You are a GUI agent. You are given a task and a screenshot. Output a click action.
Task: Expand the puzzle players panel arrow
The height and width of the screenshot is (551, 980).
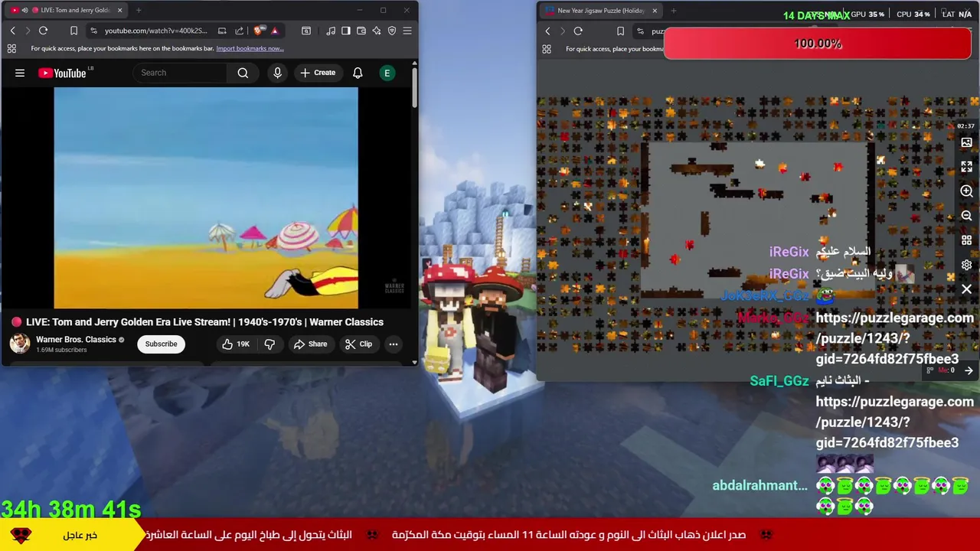[969, 370]
